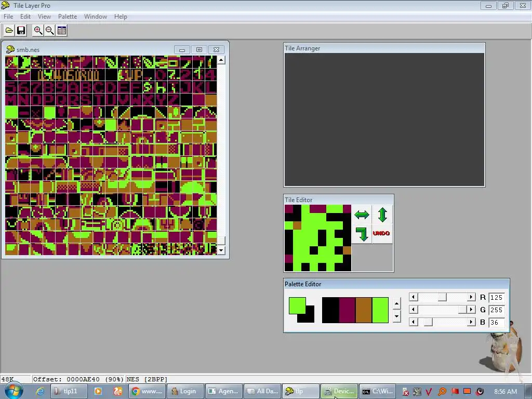
Task: Decrease red with R slider left arrow
Action: pyautogui.click(x=413, y=297)
